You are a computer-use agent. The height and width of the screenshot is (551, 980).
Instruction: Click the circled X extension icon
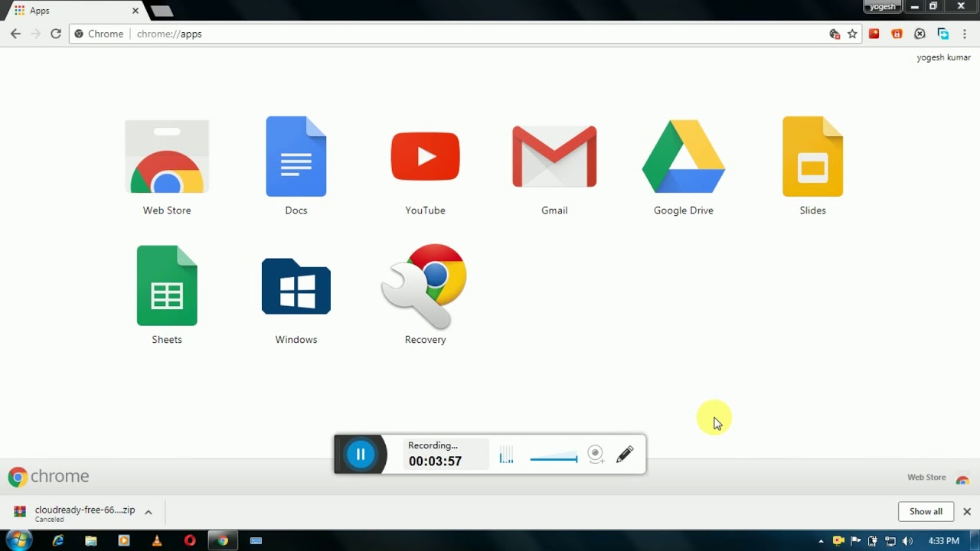(x=920, y=34)
